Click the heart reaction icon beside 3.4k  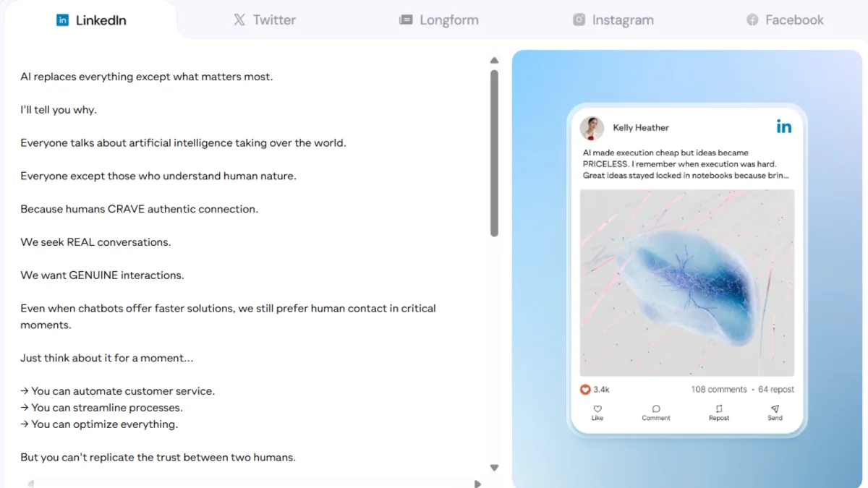(x=585, y=389)
